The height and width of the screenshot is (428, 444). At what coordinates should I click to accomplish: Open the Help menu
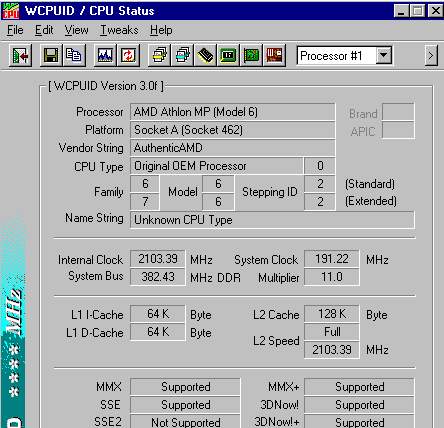161,30
